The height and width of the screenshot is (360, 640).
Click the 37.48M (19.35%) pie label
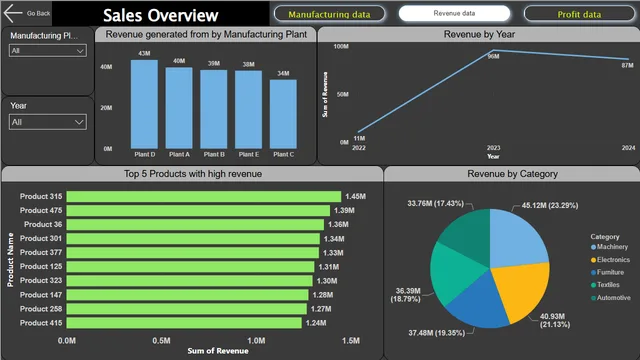(x=437, y=333)
